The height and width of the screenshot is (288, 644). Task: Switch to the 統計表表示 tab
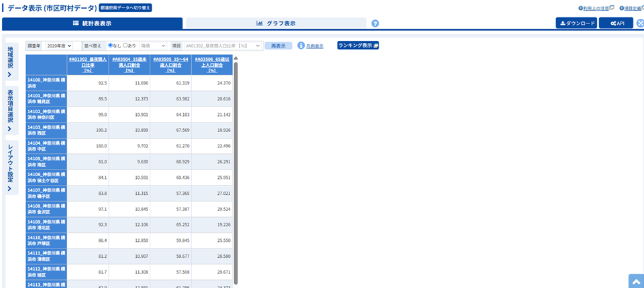click(x=92, y=23)
